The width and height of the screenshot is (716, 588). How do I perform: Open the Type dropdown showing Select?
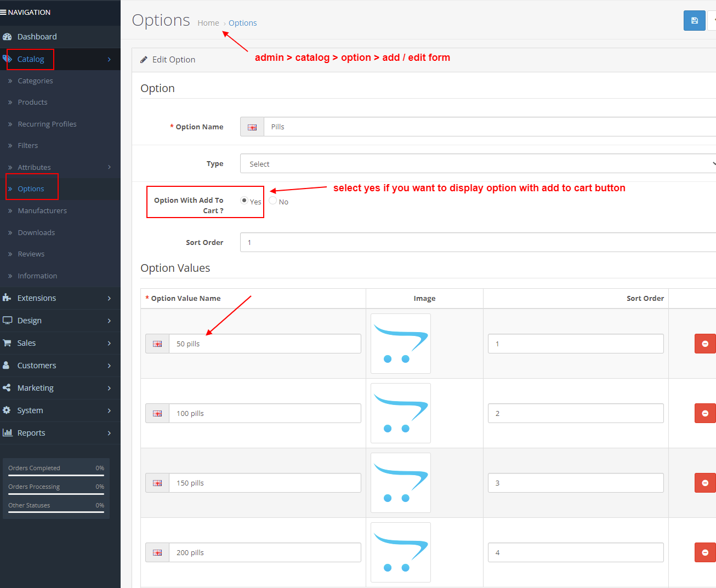click(x=476, y=163)
